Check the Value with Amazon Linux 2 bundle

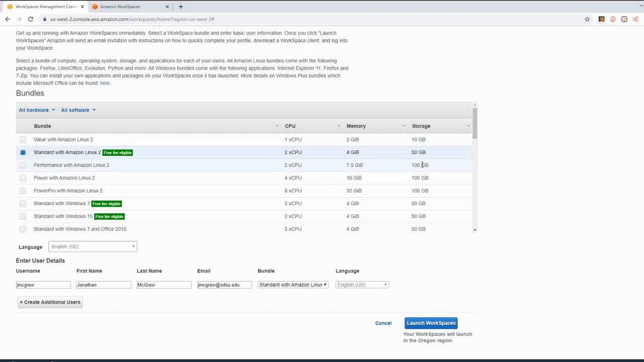coord(23,139)
